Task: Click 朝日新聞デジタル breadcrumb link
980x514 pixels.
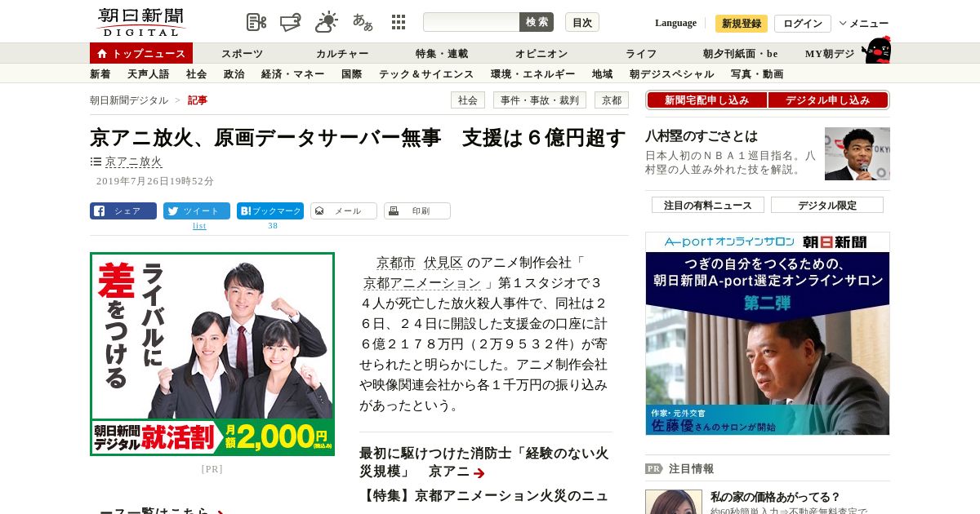Action: coord(129,100)
